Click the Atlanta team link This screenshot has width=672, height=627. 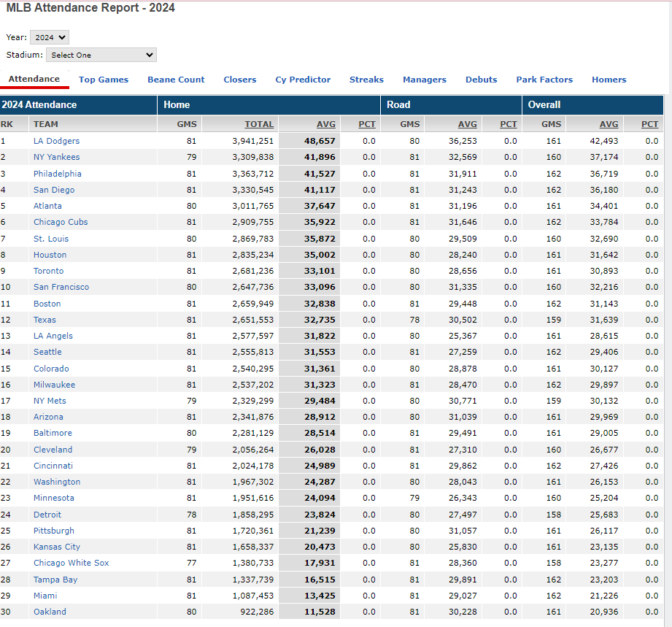pyautogui.click(x=47, y=206)
